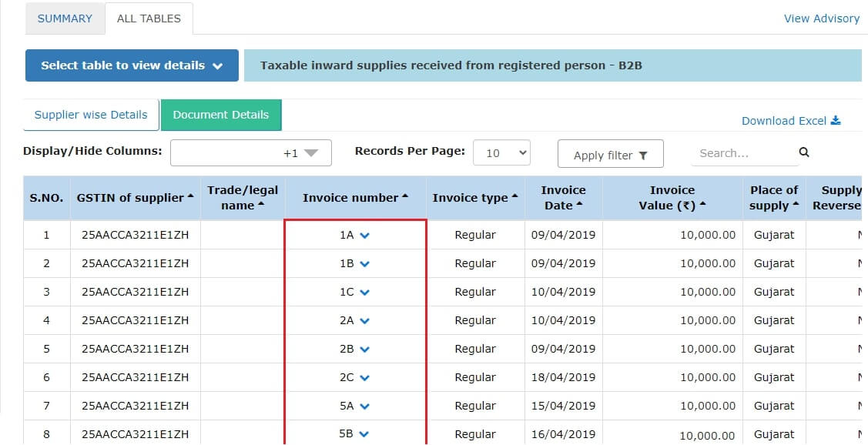Open the View Advisory link
Screen dimensions: 868x445
tap(822, 18)
